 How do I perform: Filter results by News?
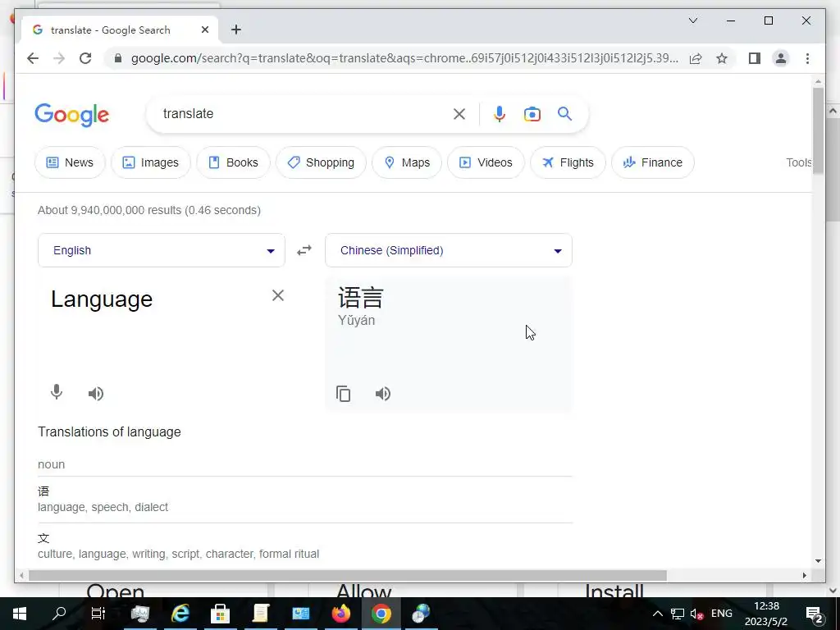[x=71, y=162]
